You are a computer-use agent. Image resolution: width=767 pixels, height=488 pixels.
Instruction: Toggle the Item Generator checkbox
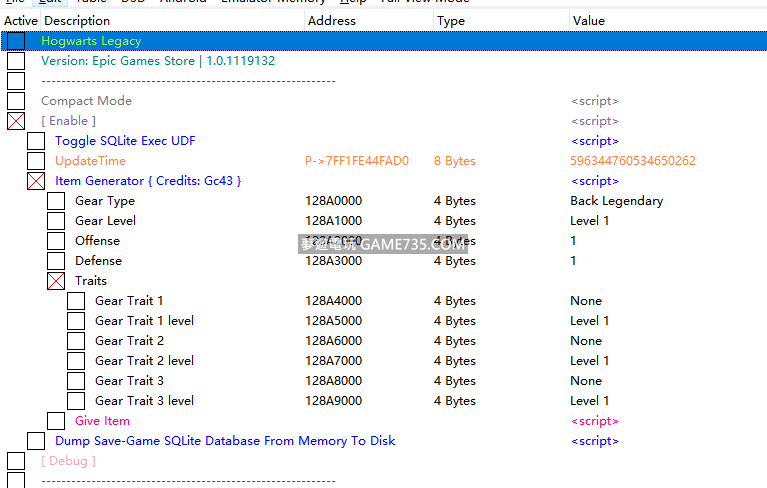pos(36,181)
